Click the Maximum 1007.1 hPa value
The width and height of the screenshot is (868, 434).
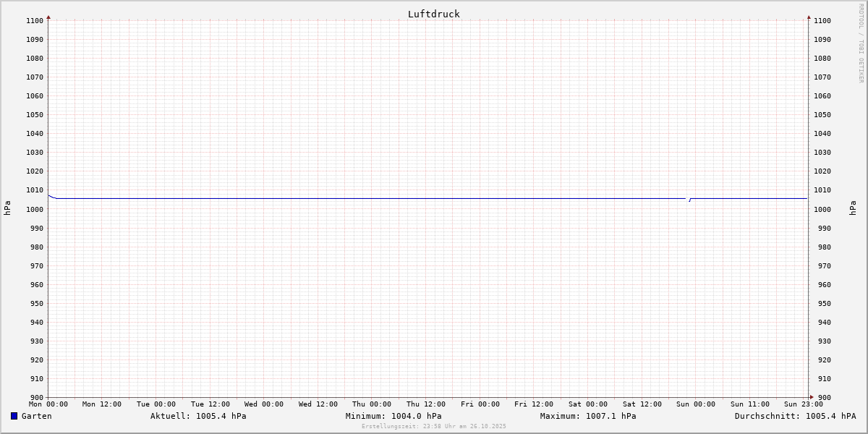click(588, 416)
